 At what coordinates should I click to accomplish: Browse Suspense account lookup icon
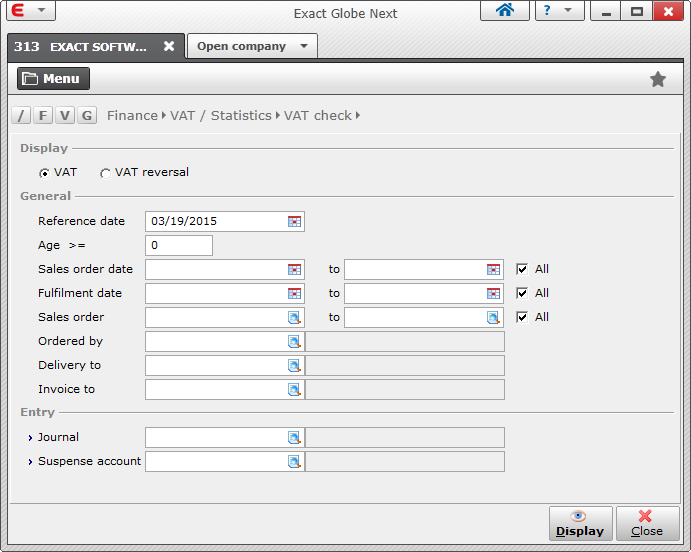click(x=294, y=461)
